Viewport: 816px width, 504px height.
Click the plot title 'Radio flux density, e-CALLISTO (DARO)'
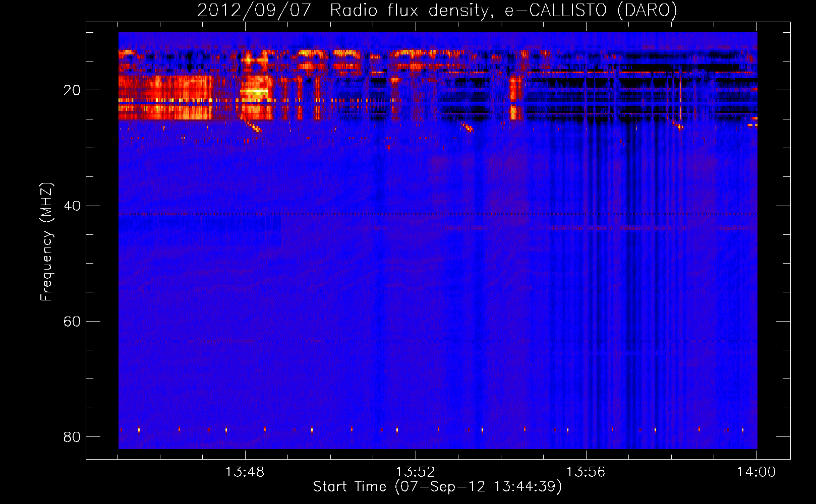(x=503, y=11)
